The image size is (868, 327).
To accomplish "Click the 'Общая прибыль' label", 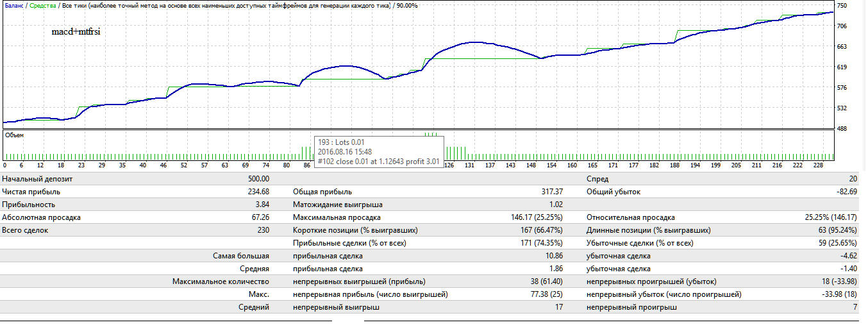I will tap(322, 192).
